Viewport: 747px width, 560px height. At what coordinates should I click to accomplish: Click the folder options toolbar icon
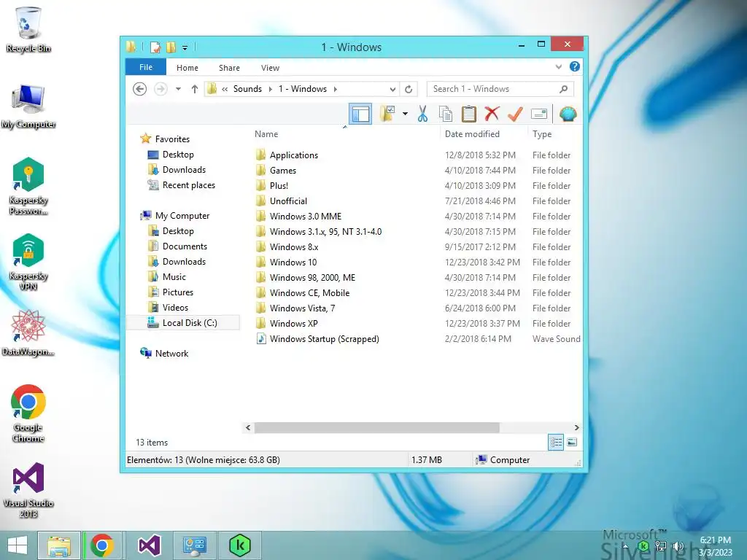pyautogui.click(x=388, y=114)
